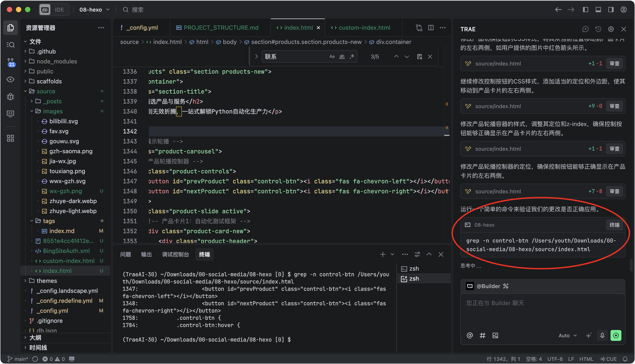Click 审查 button for the +9 -0 change
The width and height of the screenshot is (635, 364).
(x=614, y=106)
